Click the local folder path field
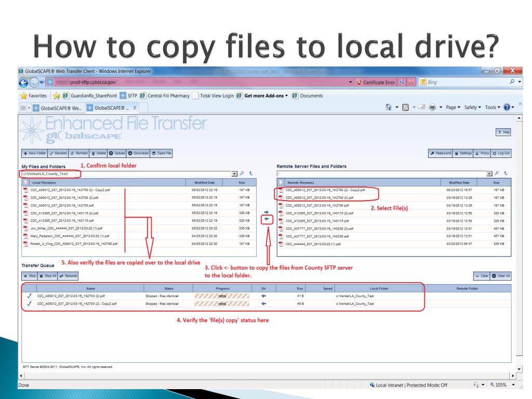 click(x=126, y=174)
